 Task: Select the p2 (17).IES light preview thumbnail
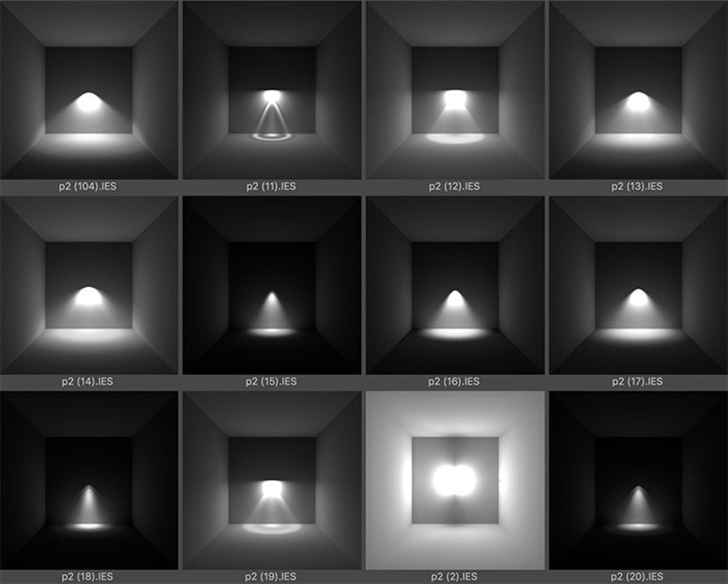click(x=639, y=285)
